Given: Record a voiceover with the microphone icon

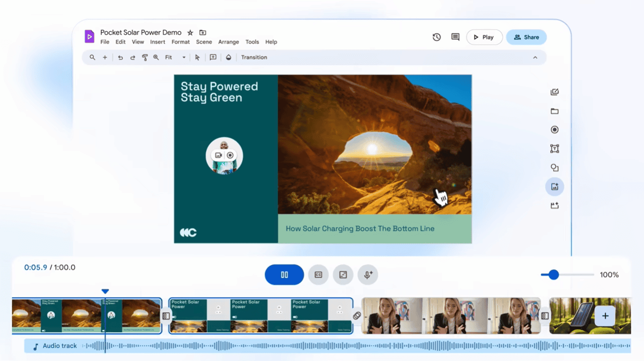Looking at the screenshot, I should (368, 275).
